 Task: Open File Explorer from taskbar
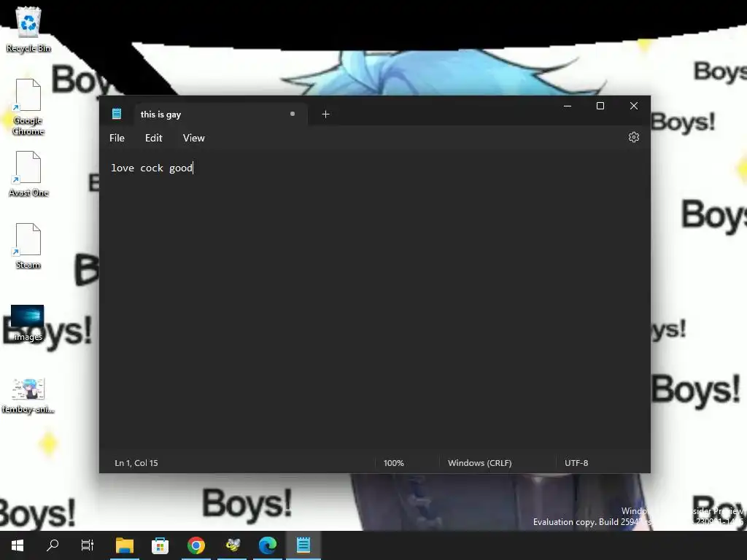coord(125,545)
